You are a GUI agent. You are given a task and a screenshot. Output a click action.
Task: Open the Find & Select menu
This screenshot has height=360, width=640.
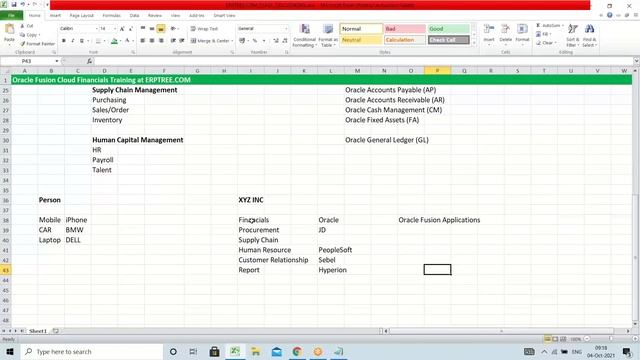(x=589, y=35)
